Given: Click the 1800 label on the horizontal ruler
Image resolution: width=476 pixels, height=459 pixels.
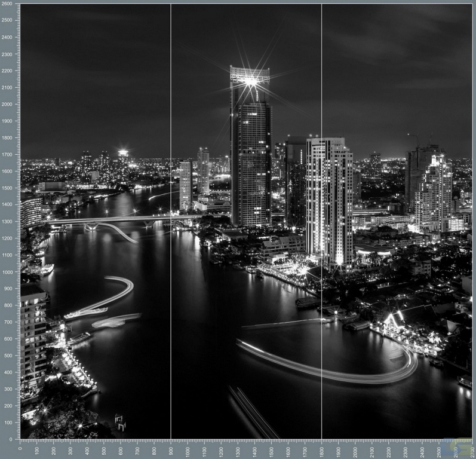Looking at the screenshot, I should point(321,448).
